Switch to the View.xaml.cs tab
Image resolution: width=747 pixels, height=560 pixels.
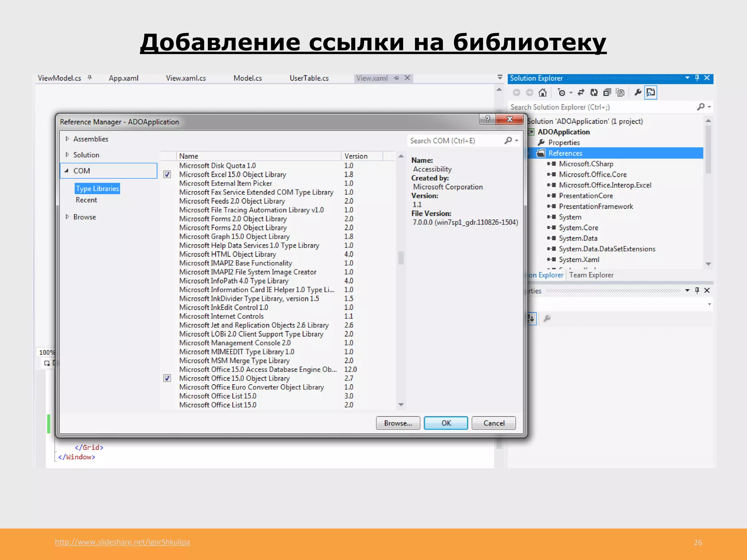186,78
